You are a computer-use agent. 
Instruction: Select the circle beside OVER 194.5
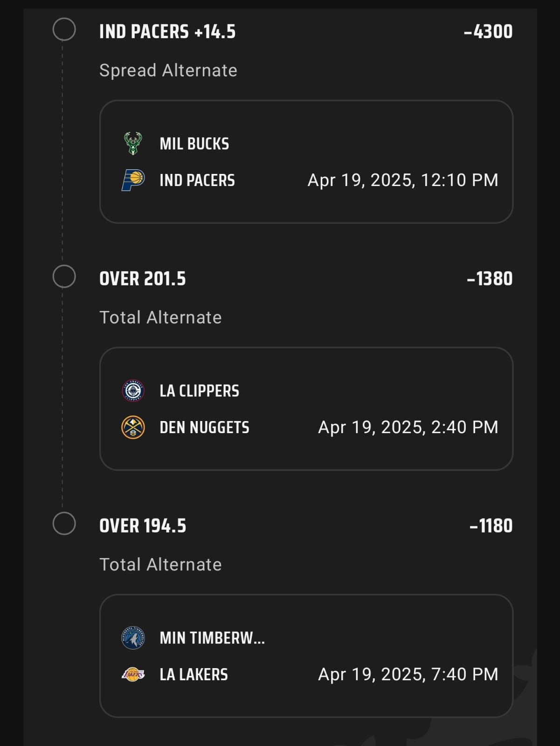tap(64, 524)
